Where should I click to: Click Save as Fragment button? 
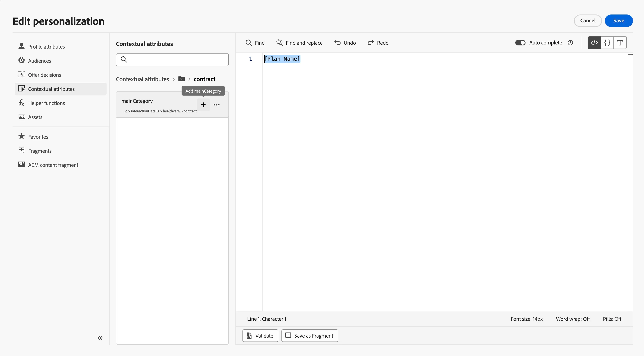pyautogui.click(x=310, y=336)
